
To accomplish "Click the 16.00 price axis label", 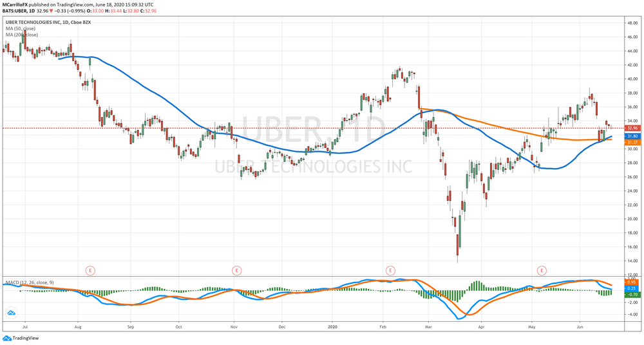I will pos(632,247).
